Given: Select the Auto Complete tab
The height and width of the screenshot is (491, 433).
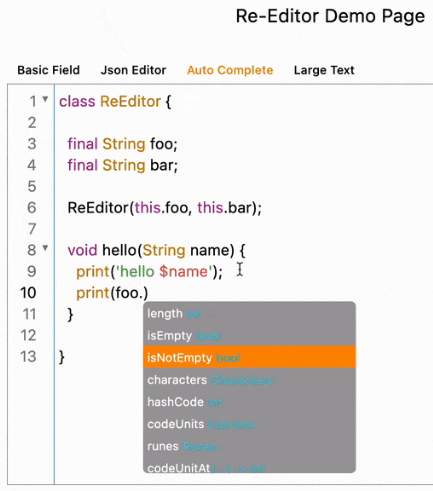Looking at the screenshot, I should point(230,70).
